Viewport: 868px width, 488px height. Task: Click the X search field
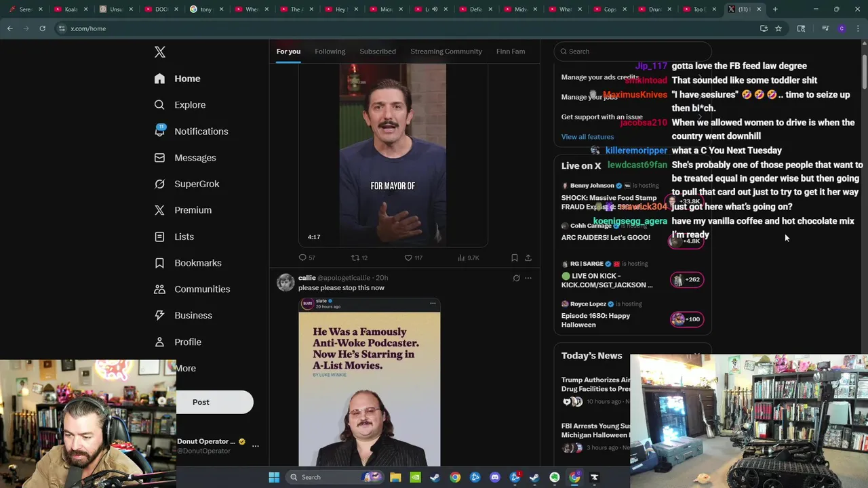(633, 52)
